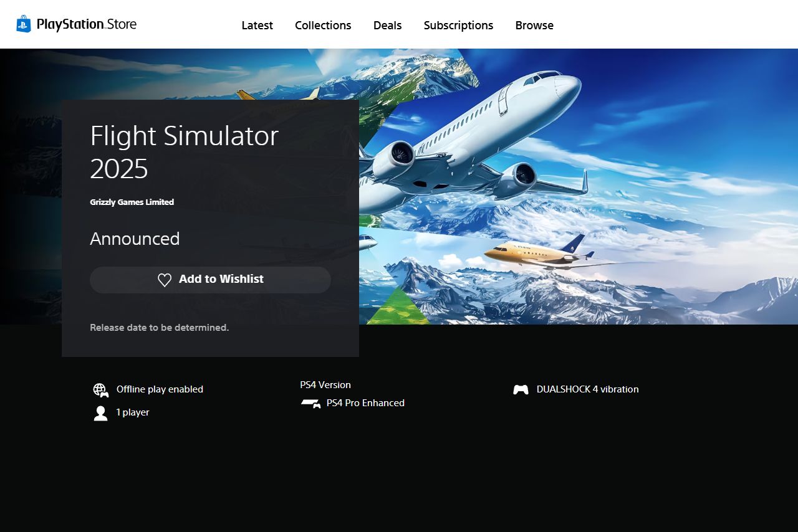Click the small gold jet in hero image

tap(541, 254)
